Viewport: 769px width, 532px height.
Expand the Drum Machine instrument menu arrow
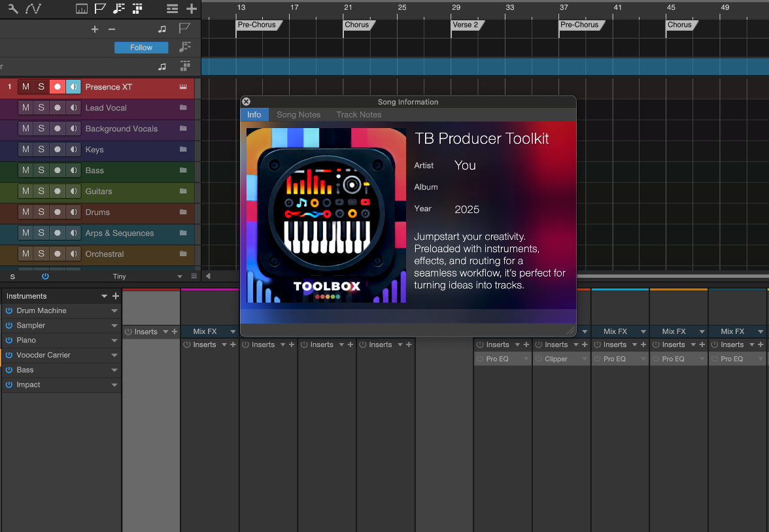coord(114,311)
